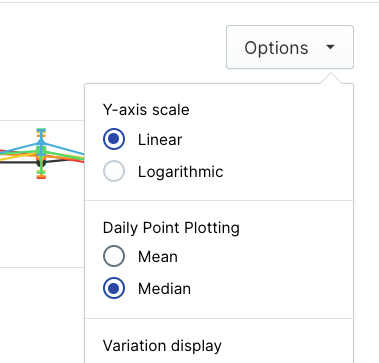Click the caret arrow inside Options button
Image resolution: width=379 pixels, height=363 pixels.
[x=330, y=47]
